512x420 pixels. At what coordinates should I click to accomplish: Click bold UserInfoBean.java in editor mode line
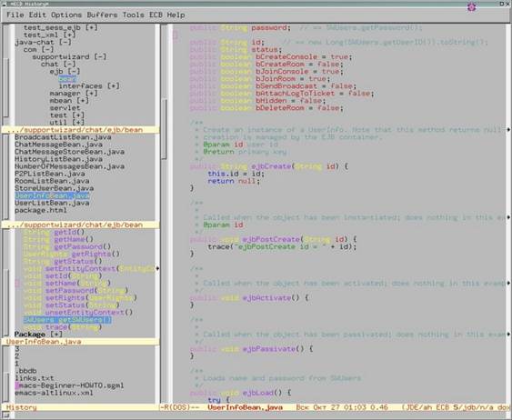point(246,407)
